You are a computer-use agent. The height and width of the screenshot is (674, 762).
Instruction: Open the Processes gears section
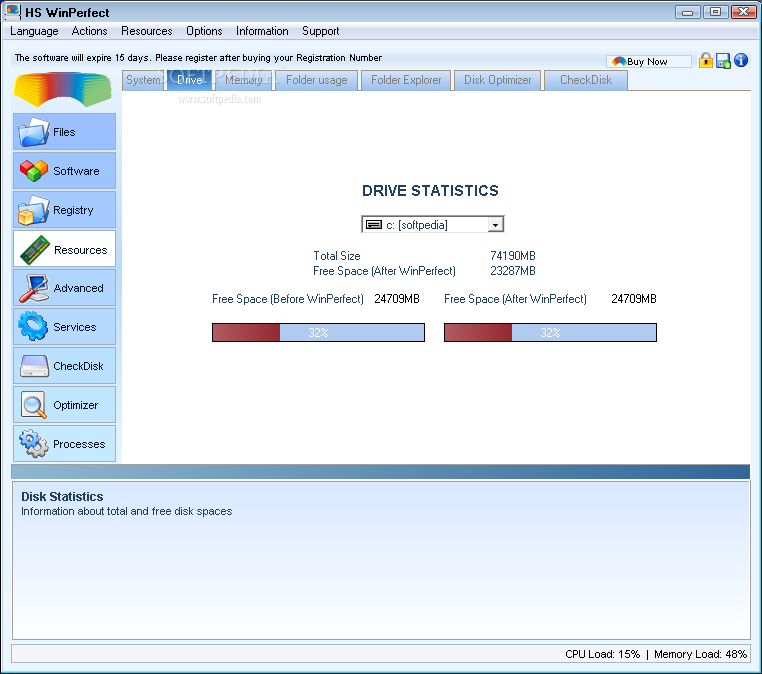64,444
